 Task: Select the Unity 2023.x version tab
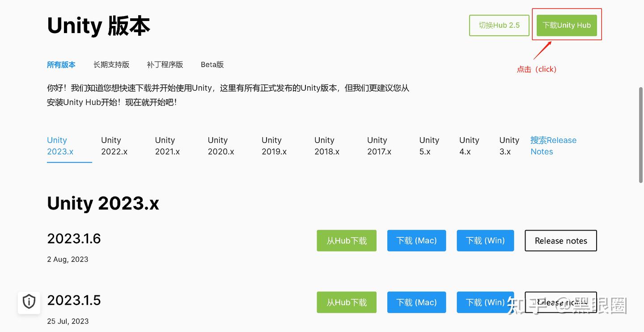coord(60,146)
